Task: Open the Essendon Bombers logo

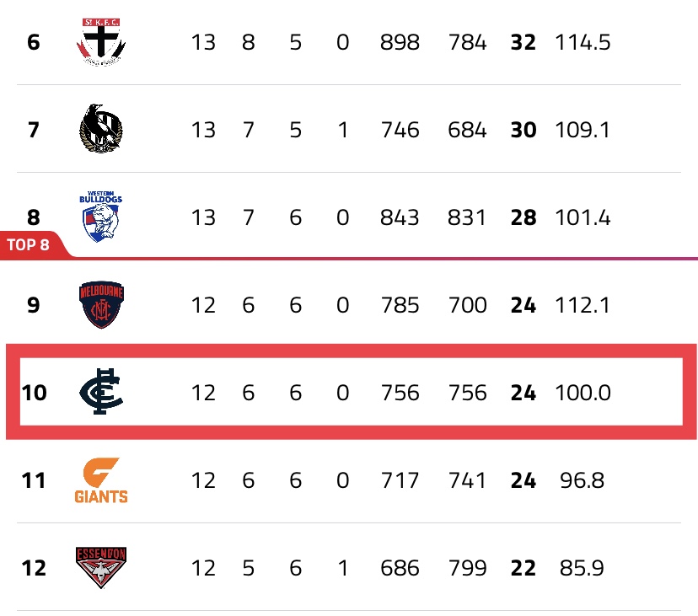Action: point(101,568)
